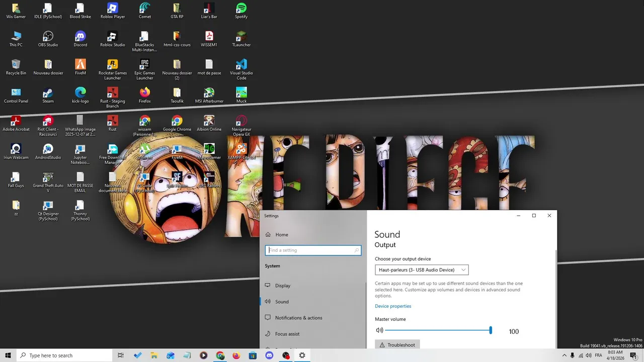Select the Taoufik folder
This screenshot has height=362, width=644.
(177, 96)
